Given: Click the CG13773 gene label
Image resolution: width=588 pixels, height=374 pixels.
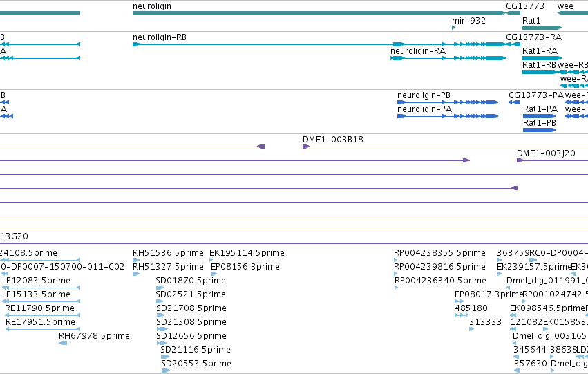Looking at the screenshot, I should tap(525, 6).
